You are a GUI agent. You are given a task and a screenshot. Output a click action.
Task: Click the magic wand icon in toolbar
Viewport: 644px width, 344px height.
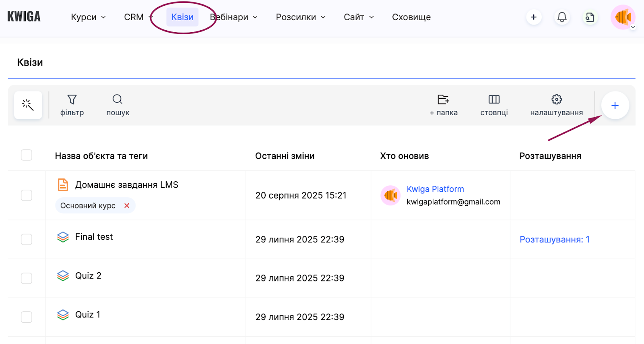coord(28,105)
